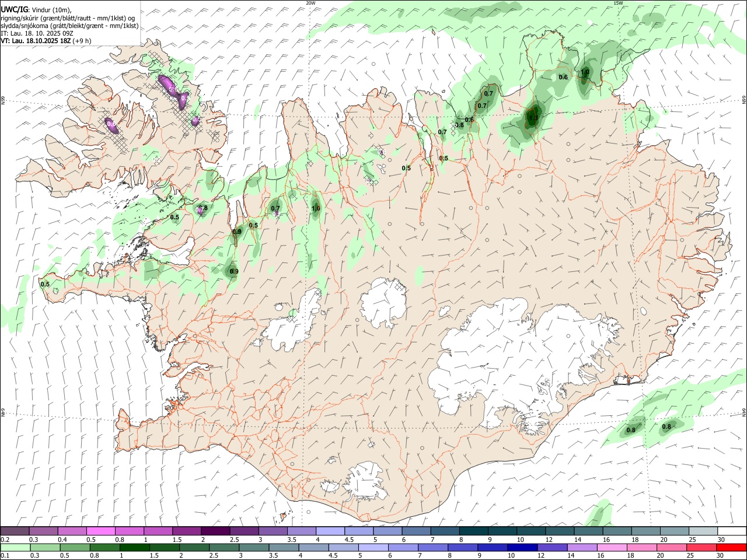Pick the mauve 0.3 swatch in snow legend
The image size is (747, 560).
click(x=43, y=531)
